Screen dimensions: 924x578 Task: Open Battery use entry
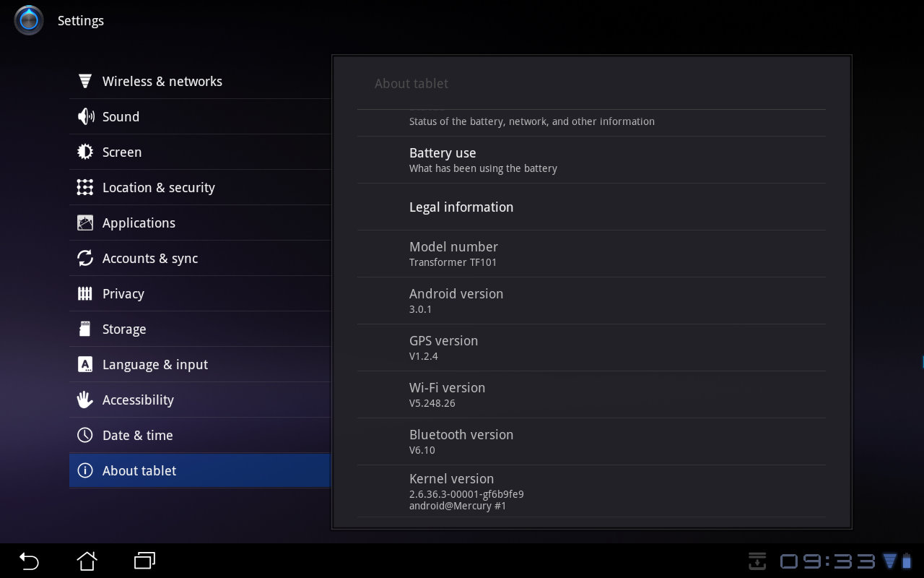[591, 160]
